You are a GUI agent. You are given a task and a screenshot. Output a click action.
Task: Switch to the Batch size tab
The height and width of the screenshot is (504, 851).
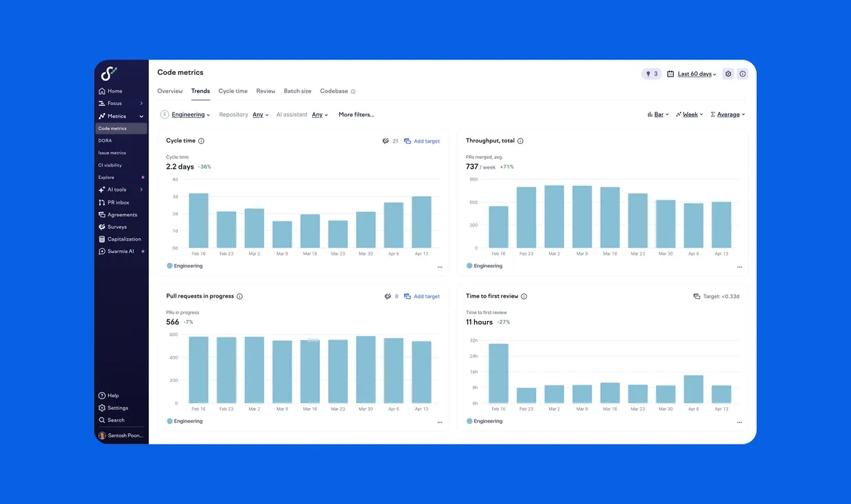[x=297, y=91]
